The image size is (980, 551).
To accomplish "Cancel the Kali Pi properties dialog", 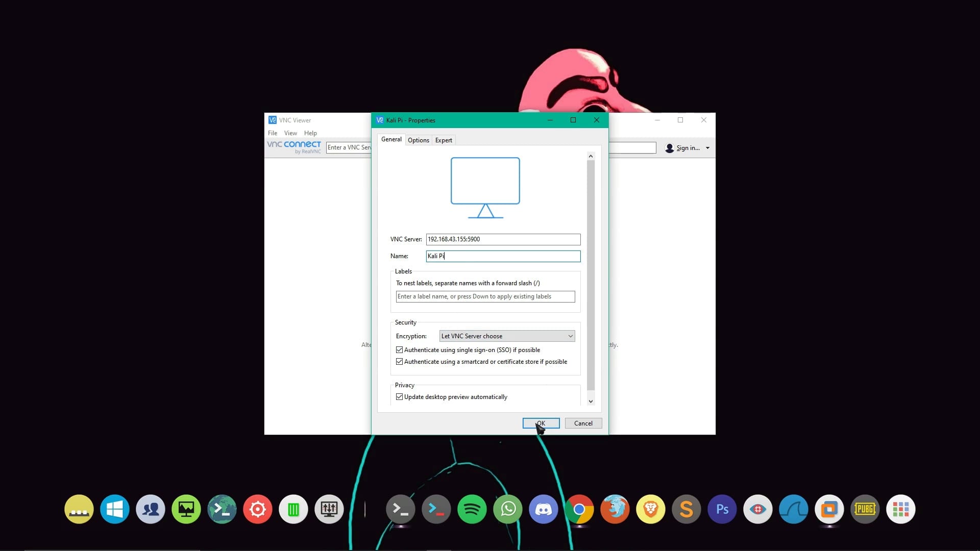I will click(x=583, y=423).
